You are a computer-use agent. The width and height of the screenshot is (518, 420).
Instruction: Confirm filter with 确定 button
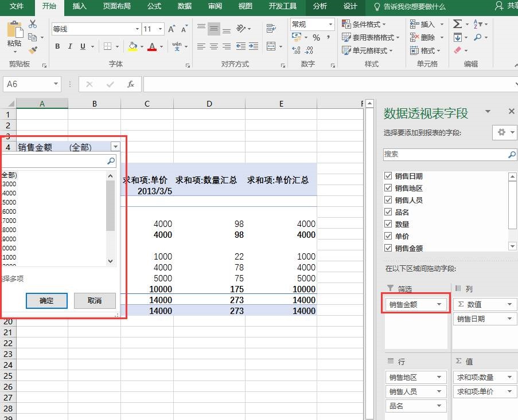46,300
